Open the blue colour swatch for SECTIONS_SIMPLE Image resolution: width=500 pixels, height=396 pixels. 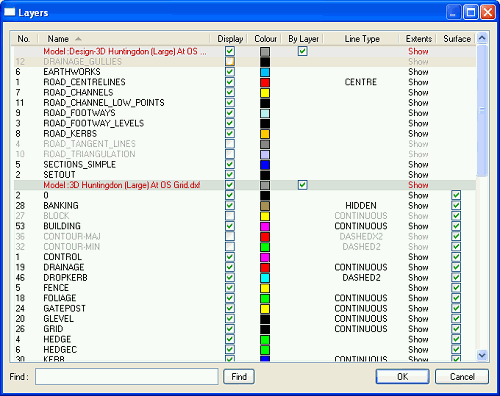coord(265,165)
